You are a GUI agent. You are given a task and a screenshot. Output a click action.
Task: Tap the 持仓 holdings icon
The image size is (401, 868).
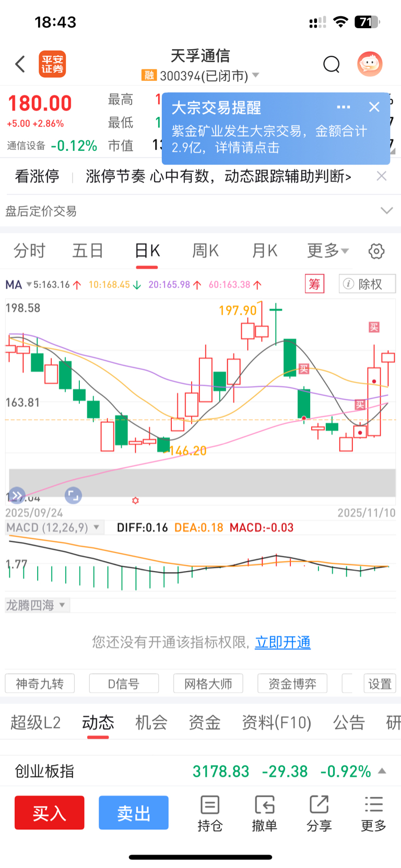[x=210, y=813]
